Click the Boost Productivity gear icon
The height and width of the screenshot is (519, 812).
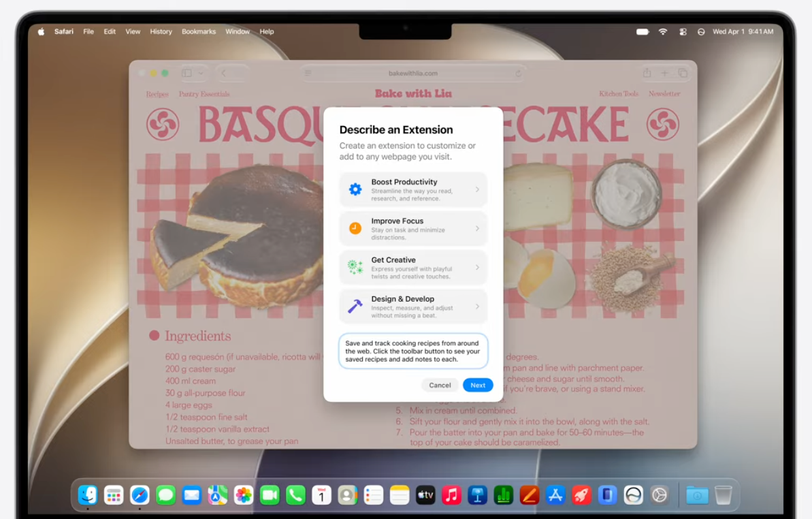[355, 189]
